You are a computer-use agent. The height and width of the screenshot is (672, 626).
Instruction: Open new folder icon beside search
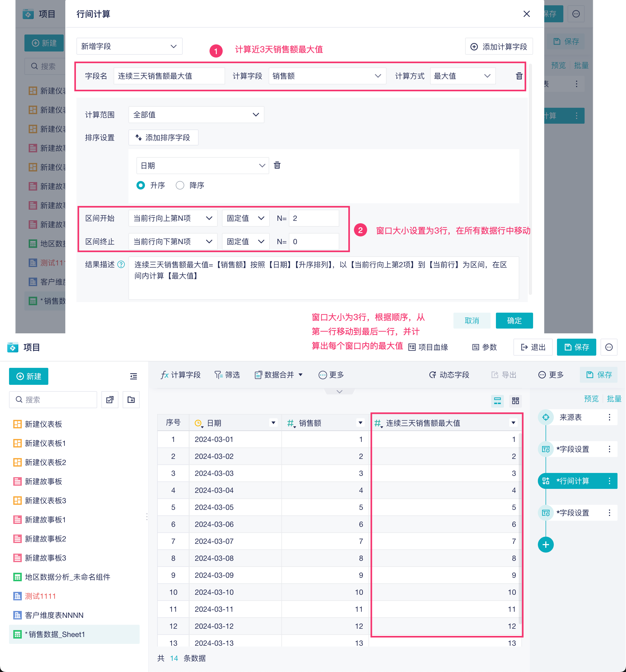131,400
